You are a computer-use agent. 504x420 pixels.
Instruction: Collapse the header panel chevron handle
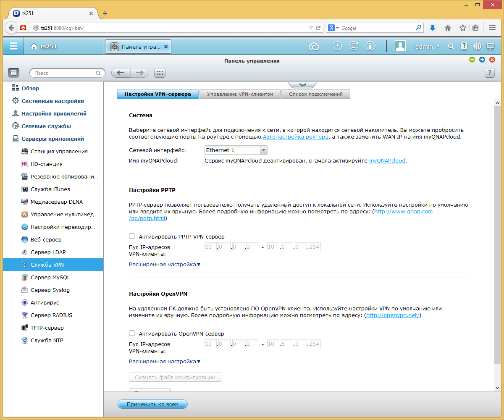click(302, 84)
